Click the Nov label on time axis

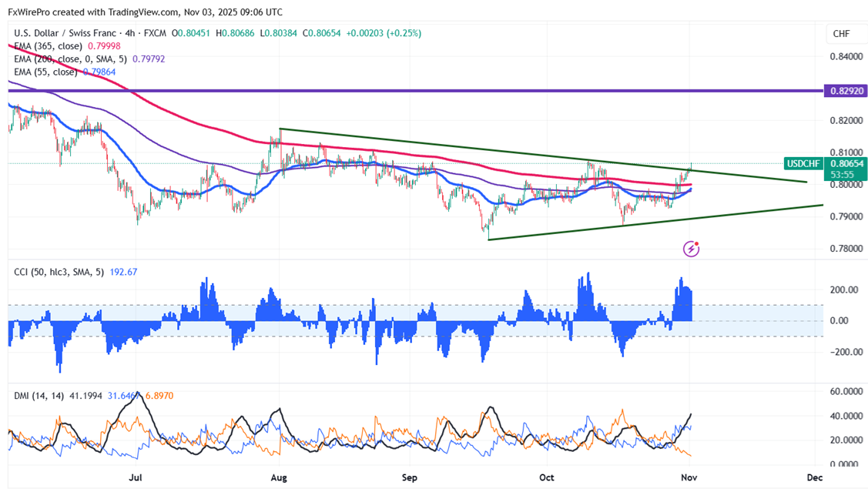pos(689,477)
